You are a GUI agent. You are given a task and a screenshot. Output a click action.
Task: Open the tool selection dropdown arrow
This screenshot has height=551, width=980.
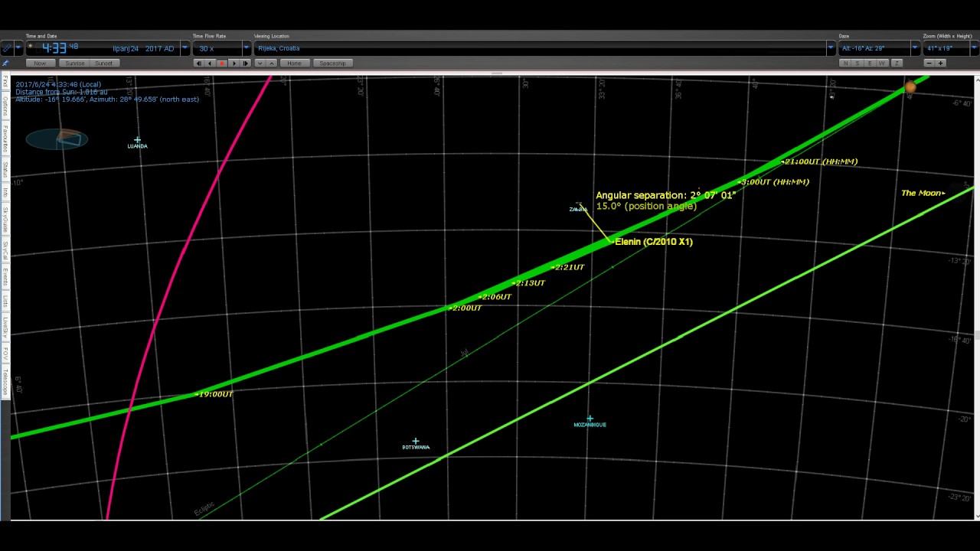[x=18, y=48]
